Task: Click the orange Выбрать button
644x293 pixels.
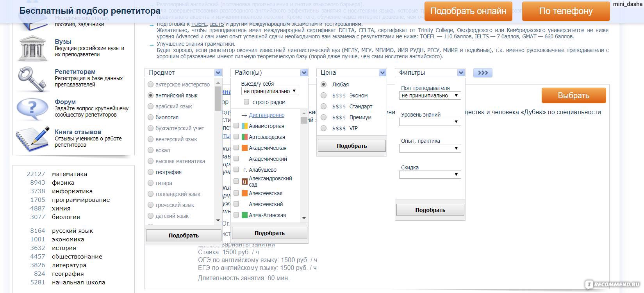Action: click(574, 95)
